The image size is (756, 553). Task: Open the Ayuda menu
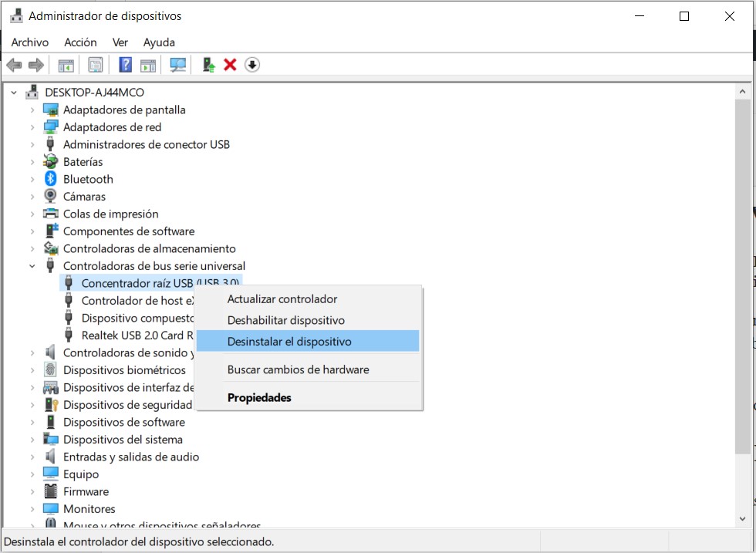click(159, 42)
